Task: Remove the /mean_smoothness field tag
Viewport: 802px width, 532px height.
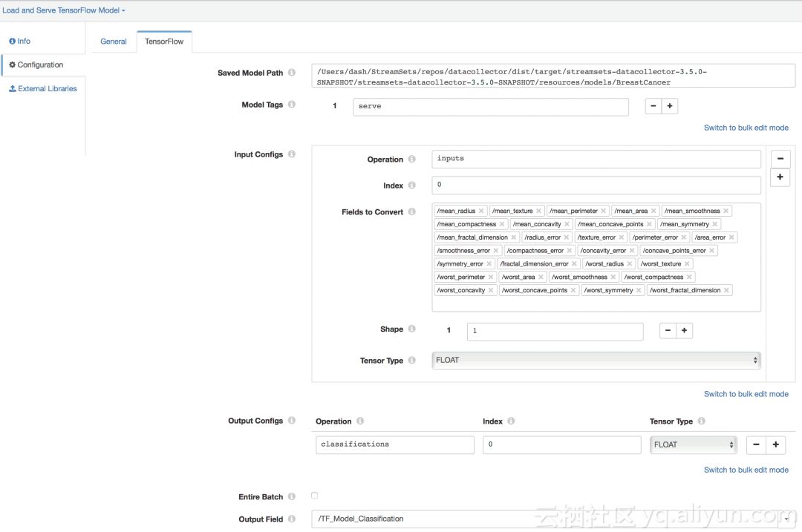Action: pyautogui.click(x=726, y=211)
